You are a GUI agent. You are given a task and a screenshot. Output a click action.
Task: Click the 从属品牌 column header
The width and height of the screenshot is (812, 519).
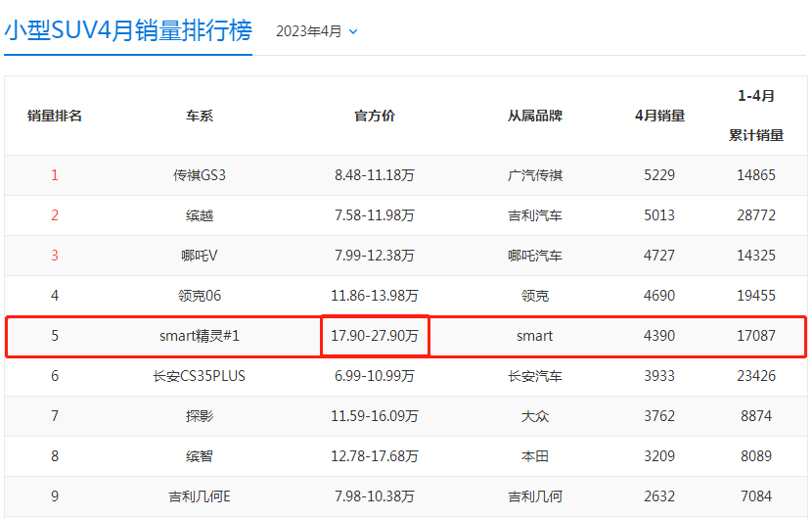tap(535, 116)
